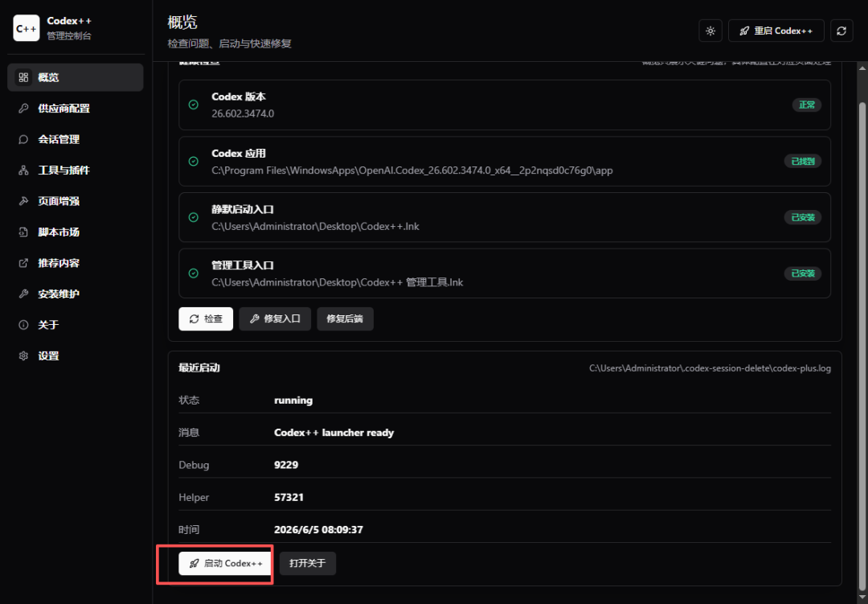This screenshot has width=868, height=604.
Task: Click the 已安装 badge for 管理工具入口
Action: point(803,273)
